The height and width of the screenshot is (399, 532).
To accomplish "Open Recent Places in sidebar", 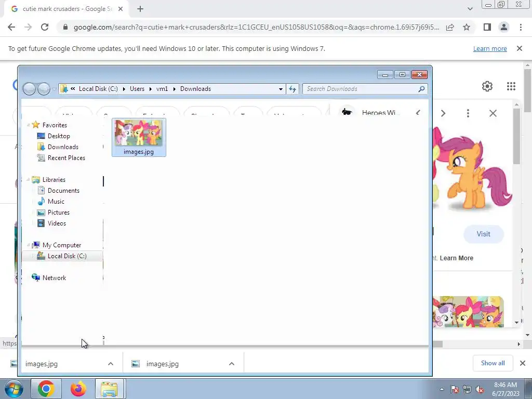I will (66, 158).
